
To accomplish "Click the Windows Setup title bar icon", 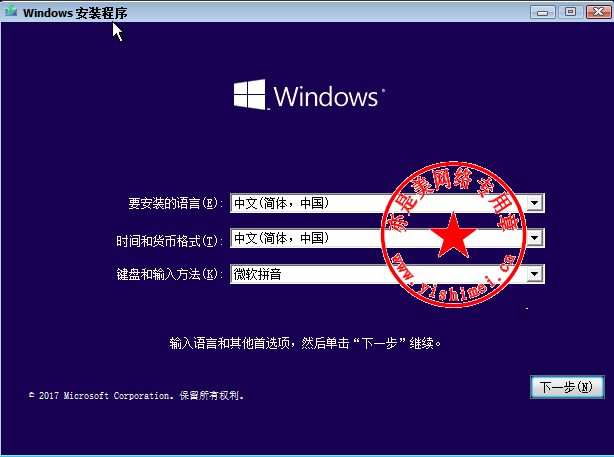I will pos(11,11).
